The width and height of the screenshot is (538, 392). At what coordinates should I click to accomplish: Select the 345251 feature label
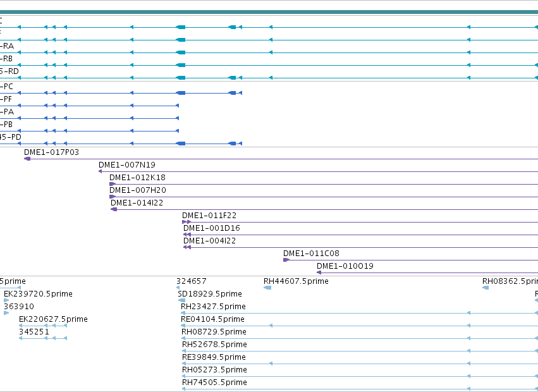click(x=34, y=332)
